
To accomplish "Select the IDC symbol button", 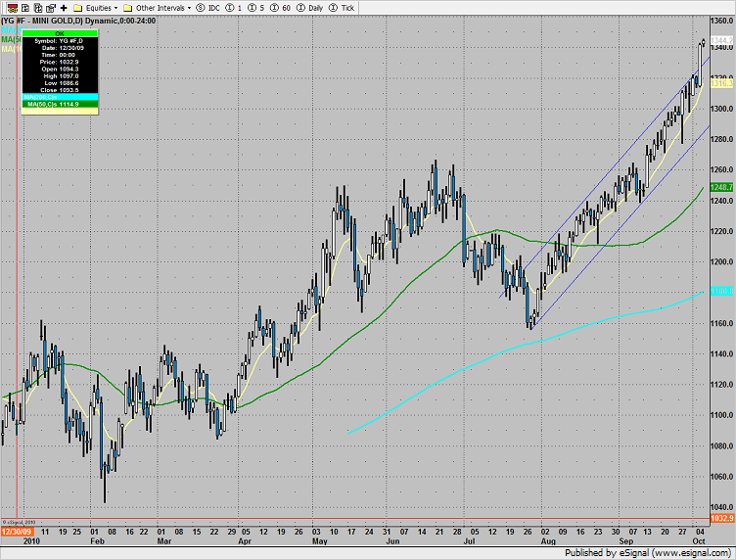I will pyautogui.click(x=214, y=8).
